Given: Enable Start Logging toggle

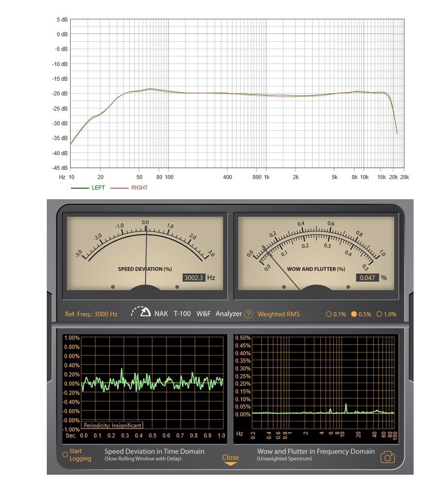Looking at the screenshot, I should click(x=65, y=454).
